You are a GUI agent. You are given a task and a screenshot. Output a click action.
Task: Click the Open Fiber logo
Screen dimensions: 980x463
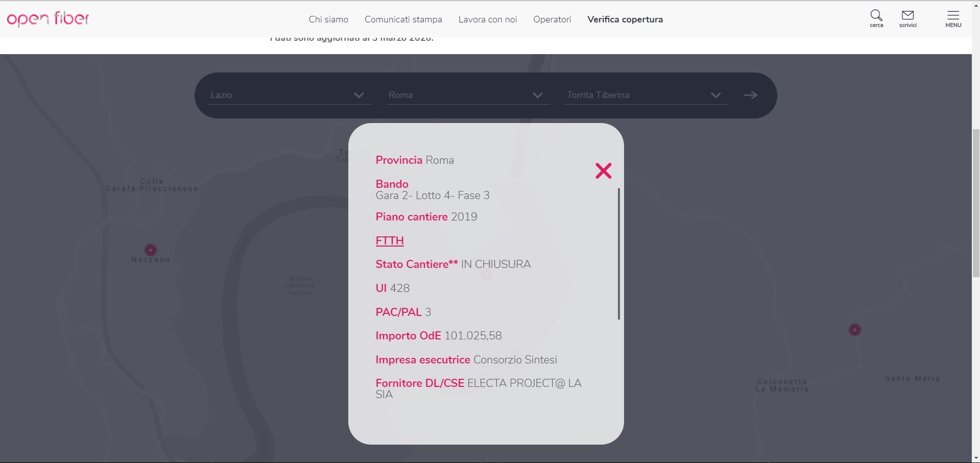(x=48, y=19)
